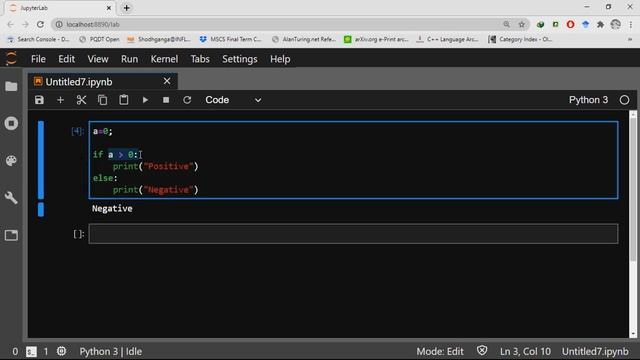The height and width of the screenshot is (360, 640).
Task: Click the Python 3 kernel name
Action: [588, 100]
